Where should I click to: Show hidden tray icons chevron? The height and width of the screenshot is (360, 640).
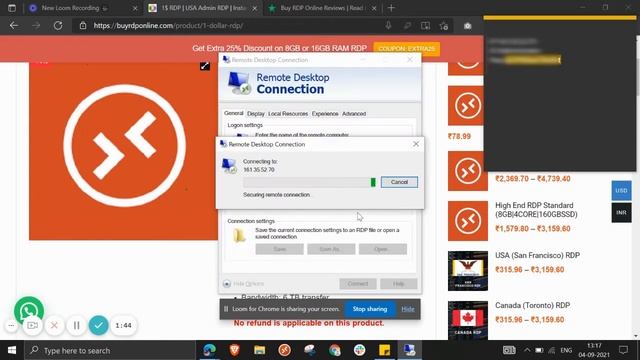tap(527, 350)
